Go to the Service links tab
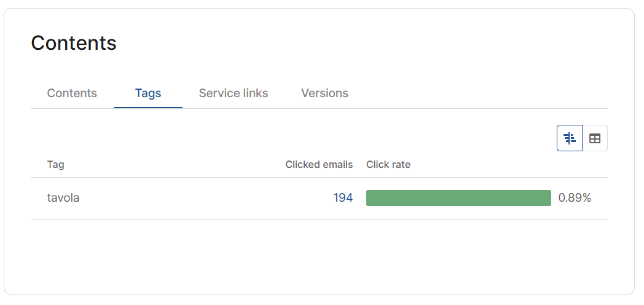 click(234, 93)
